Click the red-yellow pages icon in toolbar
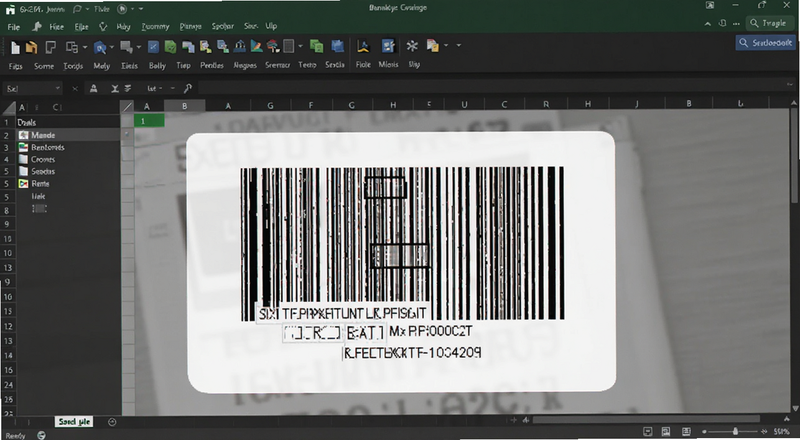 433,46
